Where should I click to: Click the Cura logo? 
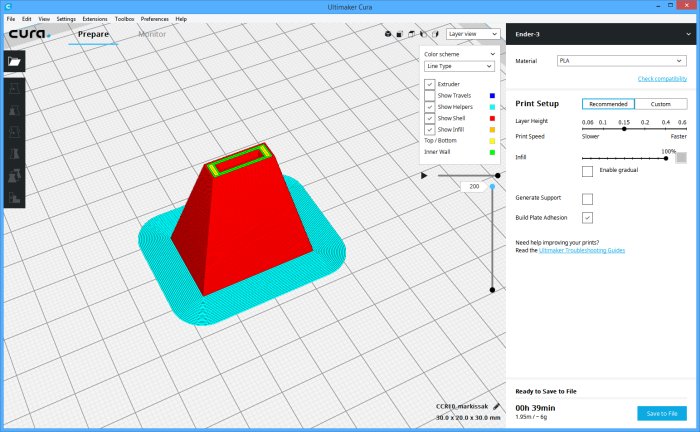pos(30,34)
